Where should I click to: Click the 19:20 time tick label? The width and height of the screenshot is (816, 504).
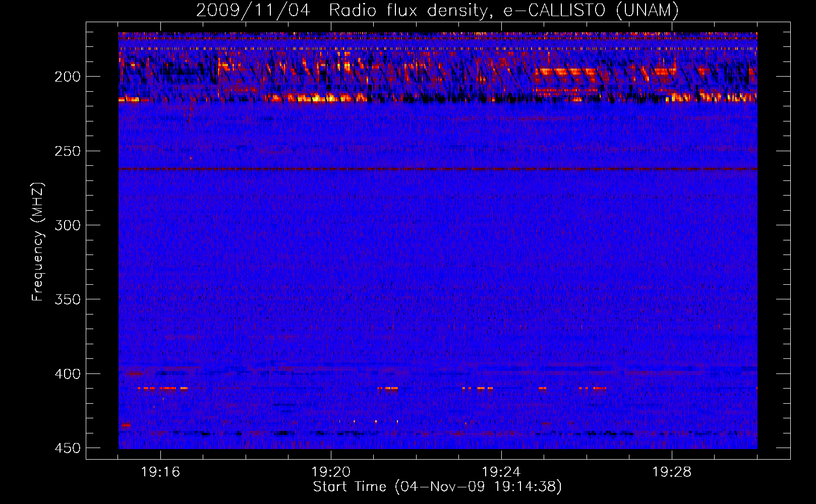331,472
